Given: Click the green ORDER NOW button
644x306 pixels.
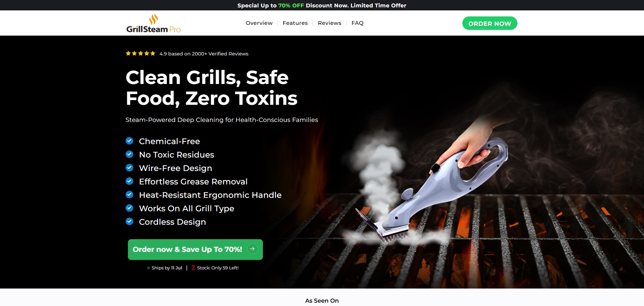Looking at the screenshot, I should [x=490, y=23].
